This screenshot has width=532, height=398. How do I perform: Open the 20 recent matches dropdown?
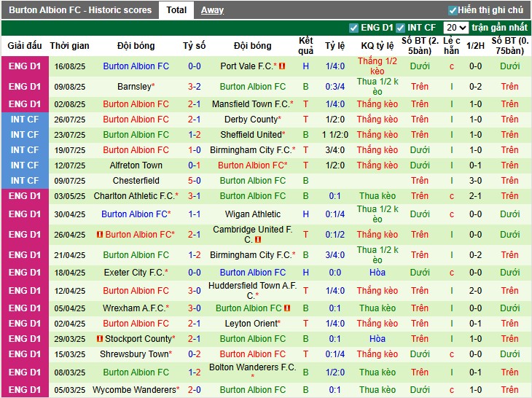(455, 28)
